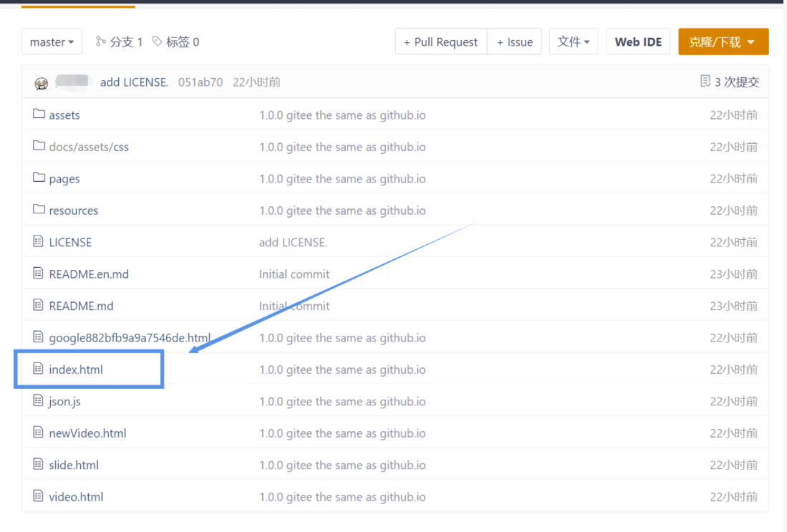Click the folder icon next to pages
This screenshot has width=787, height=532.
click(39, 178)
